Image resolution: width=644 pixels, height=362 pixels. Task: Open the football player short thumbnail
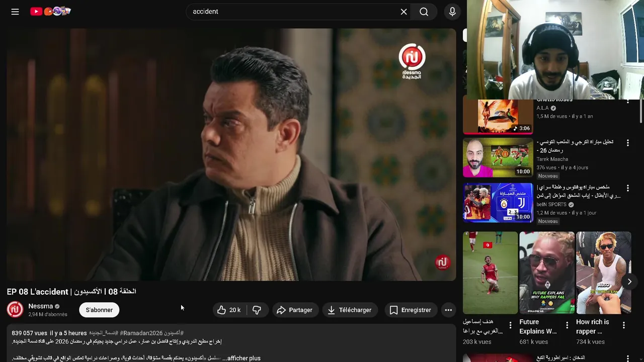point(490,273)
